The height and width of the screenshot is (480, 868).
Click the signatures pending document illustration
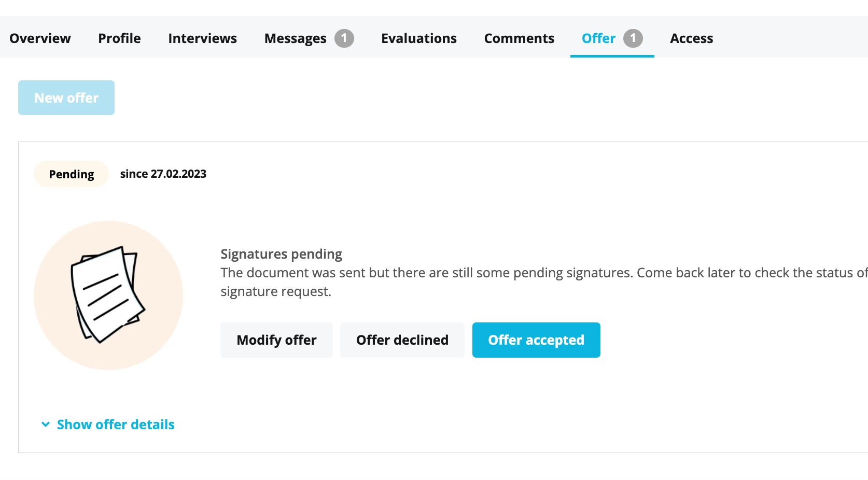[x=108, y=295]
